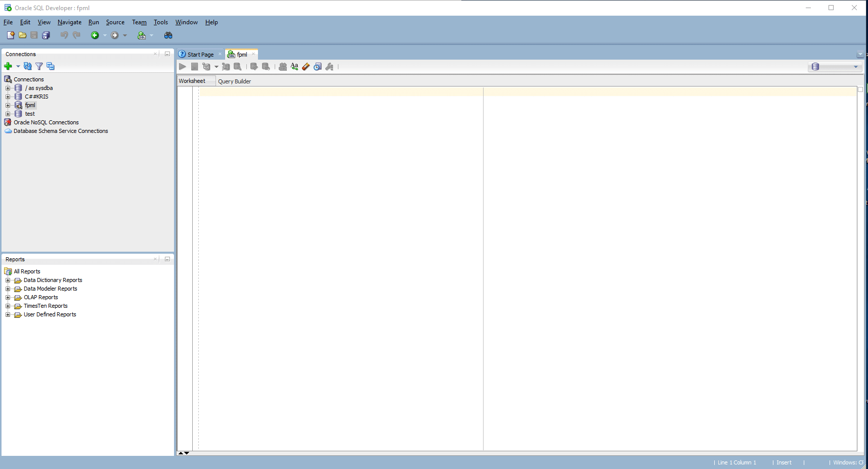Open a new SQL Worksheet icon

point(142,35)
